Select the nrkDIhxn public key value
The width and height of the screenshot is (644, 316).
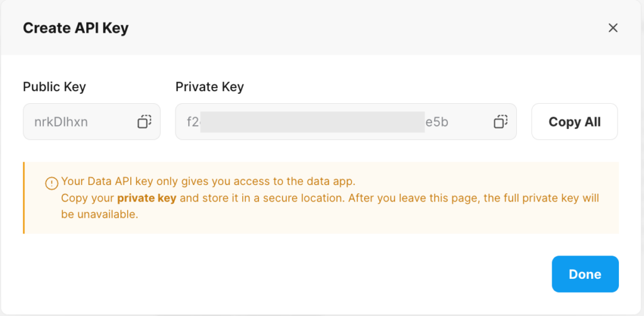coord(61,122)
